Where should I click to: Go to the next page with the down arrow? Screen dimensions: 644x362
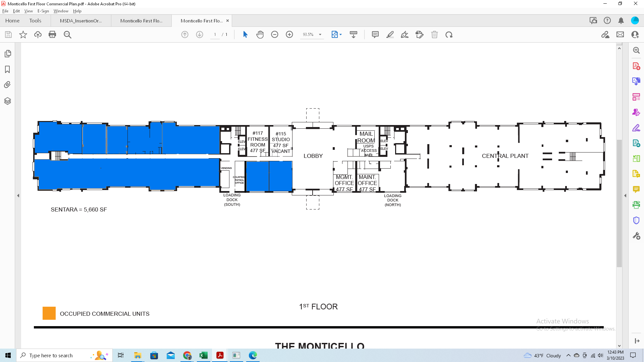click(x=200, y=35)
